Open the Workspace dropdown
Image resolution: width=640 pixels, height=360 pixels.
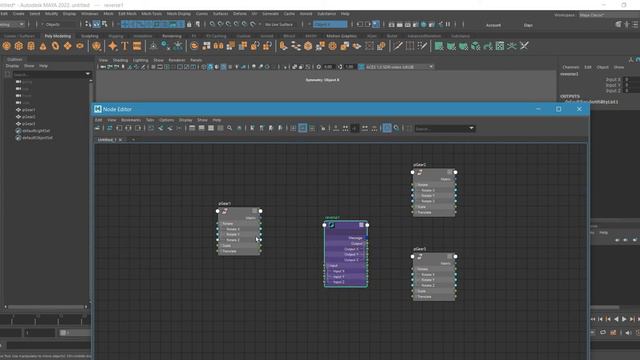coord(609,15)
